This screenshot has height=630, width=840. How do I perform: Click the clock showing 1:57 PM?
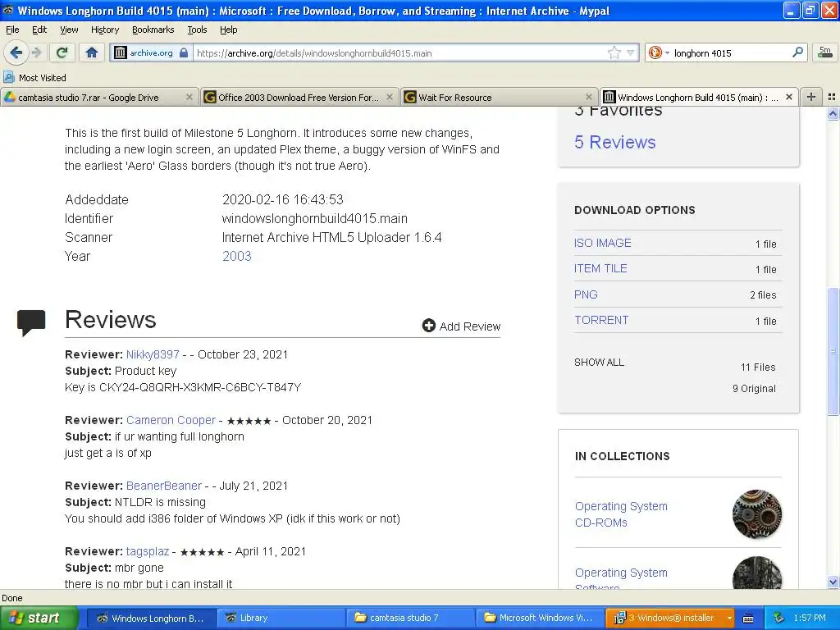(810, 618)
